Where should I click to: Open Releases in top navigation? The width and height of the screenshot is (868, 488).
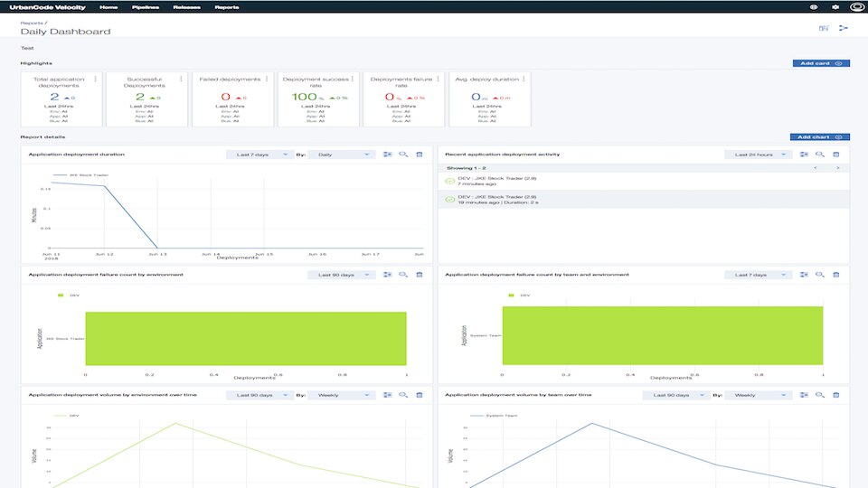pos(186,7)
